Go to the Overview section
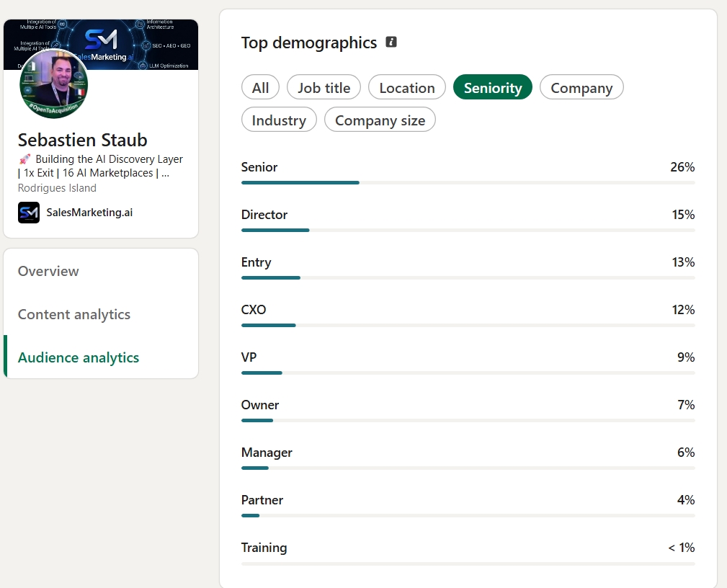 [x=48, y=271]
